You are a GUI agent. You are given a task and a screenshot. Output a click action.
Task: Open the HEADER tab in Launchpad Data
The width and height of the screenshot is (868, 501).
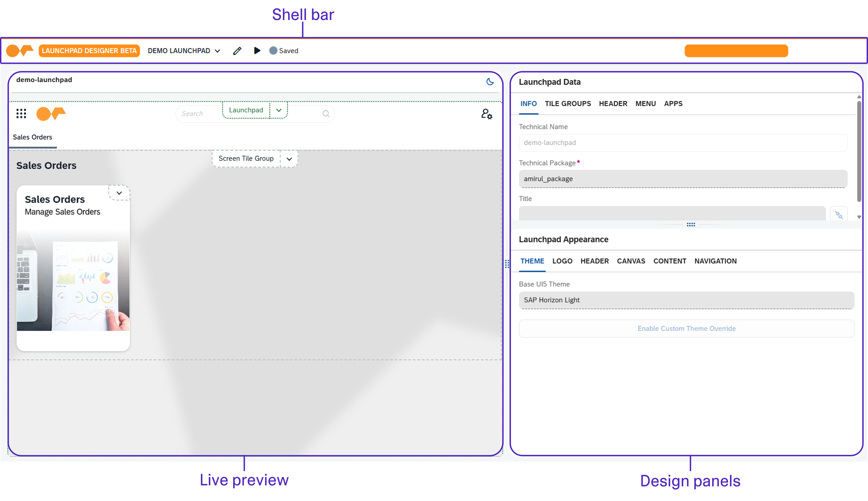[613, 104]
